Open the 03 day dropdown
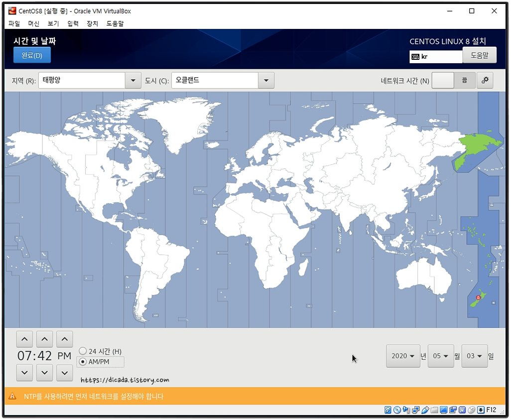This screenshot has height=420, width=511. click(x=475, y=356)
